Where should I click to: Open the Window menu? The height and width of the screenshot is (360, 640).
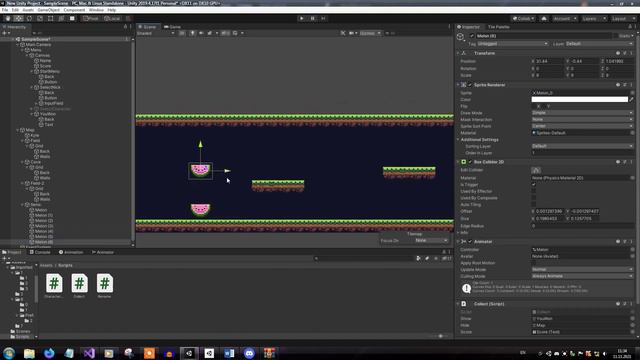click(96, 10)
